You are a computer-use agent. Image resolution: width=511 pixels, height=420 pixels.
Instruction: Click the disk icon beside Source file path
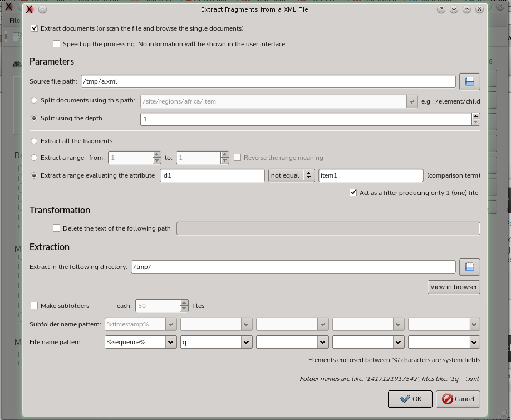click(469, 81)
